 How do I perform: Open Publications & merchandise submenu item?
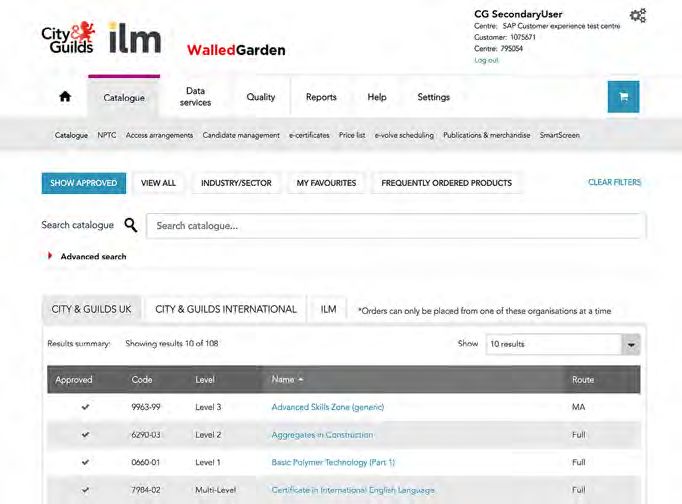[487, 135]
